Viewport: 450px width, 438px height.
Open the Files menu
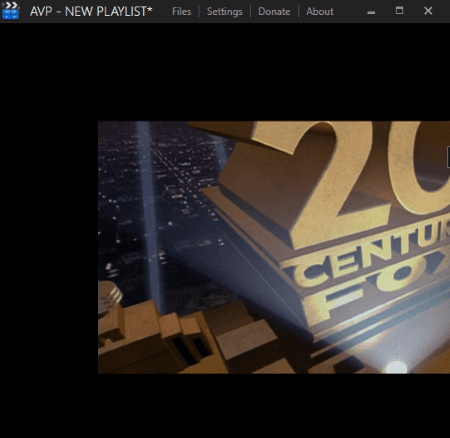tap(182, 12)
